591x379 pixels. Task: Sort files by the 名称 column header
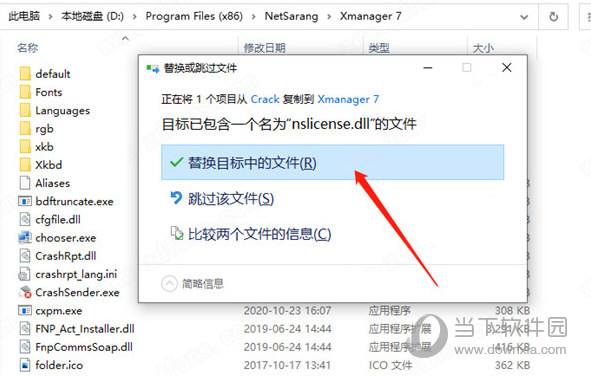coord(28,48)
